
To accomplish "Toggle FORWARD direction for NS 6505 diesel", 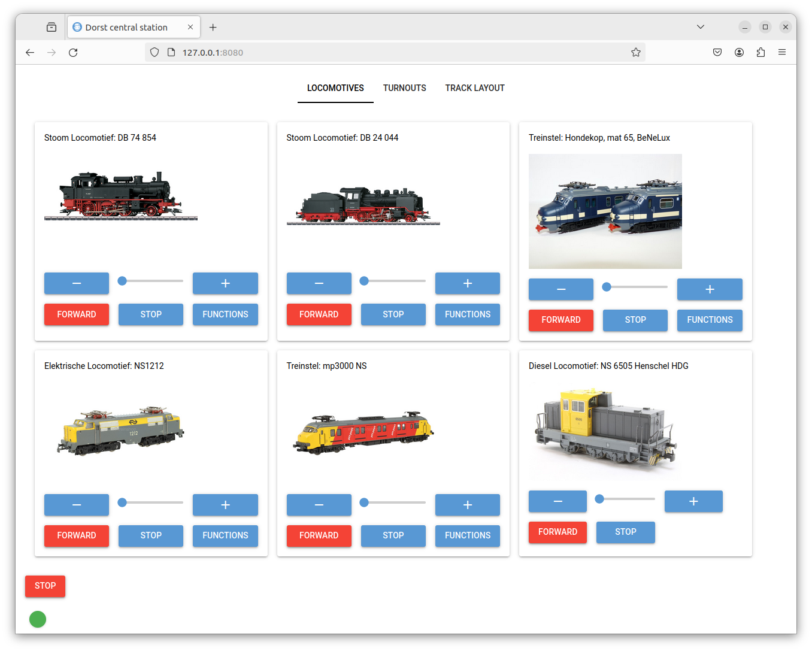I will click(x=558, y=532).
